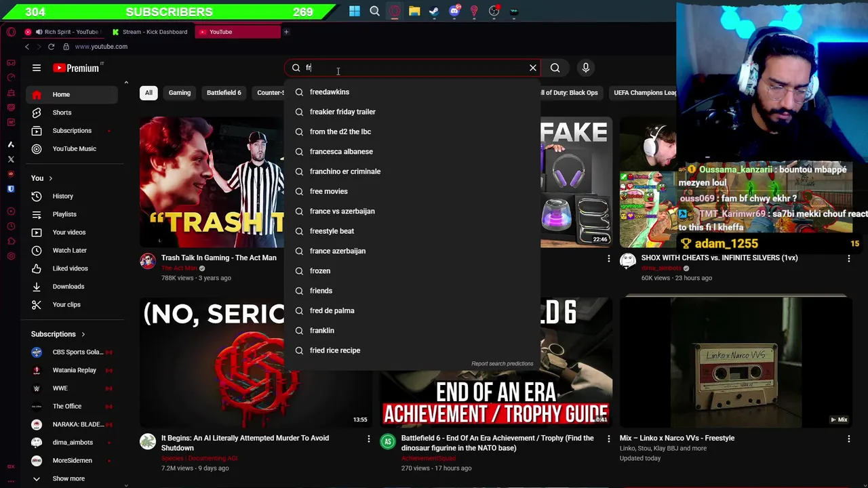Select 'UEFA Champions League' filter chip
Image resolution: width=868 pixels, height=488 pixels.
coord(644,93)
